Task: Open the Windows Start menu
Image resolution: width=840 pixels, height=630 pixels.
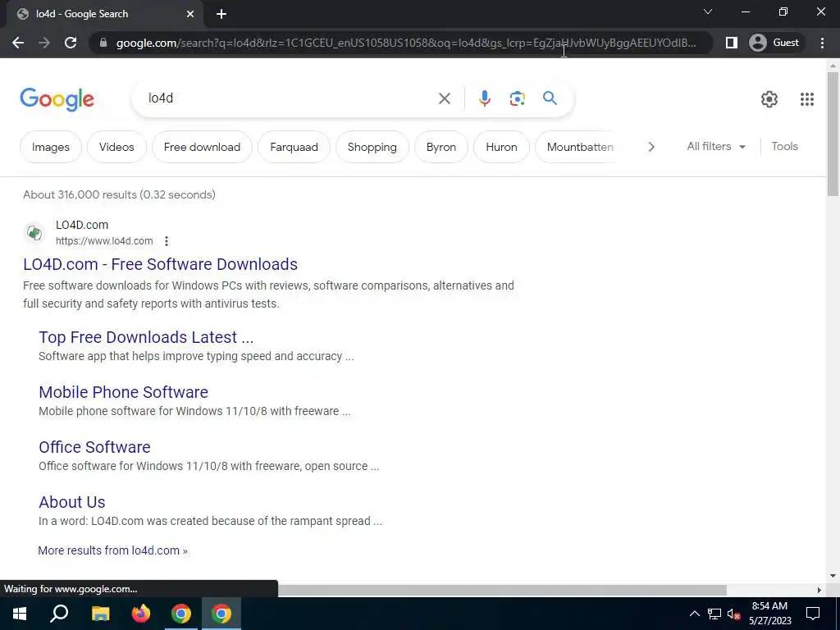Action: tap(20, 614)
